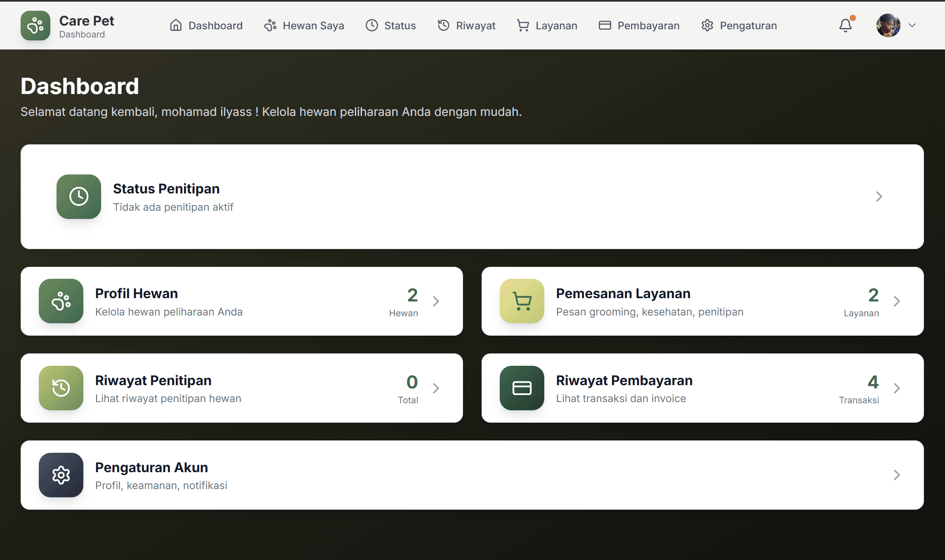945x560 pixels.
Task: Click the Pemesanan Layanan card title
Action: (623, 293)
